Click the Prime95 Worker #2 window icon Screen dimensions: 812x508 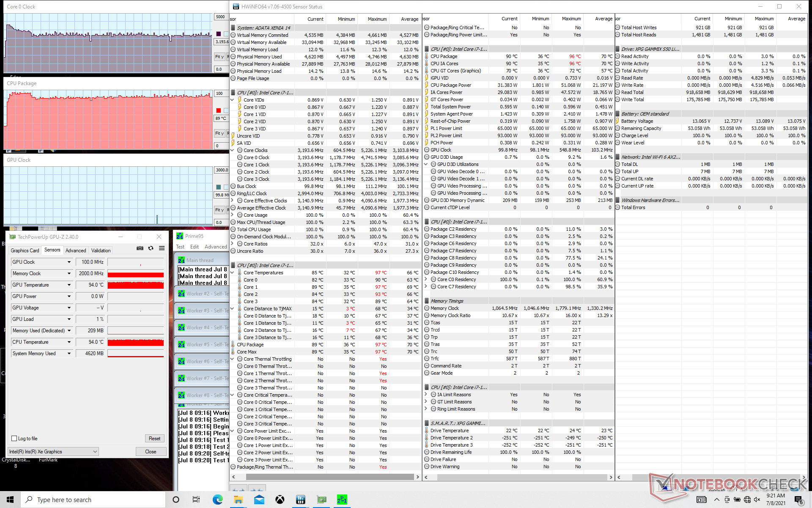(181, 293)
